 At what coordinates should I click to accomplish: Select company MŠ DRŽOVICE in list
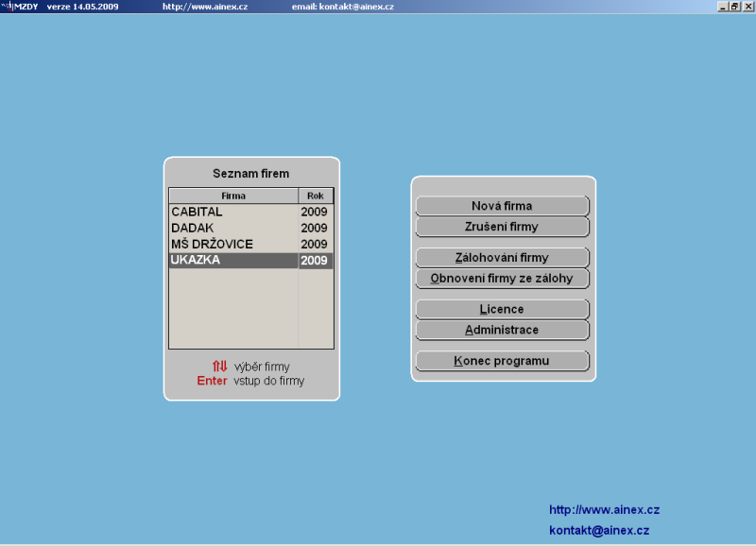coord(232,245)
